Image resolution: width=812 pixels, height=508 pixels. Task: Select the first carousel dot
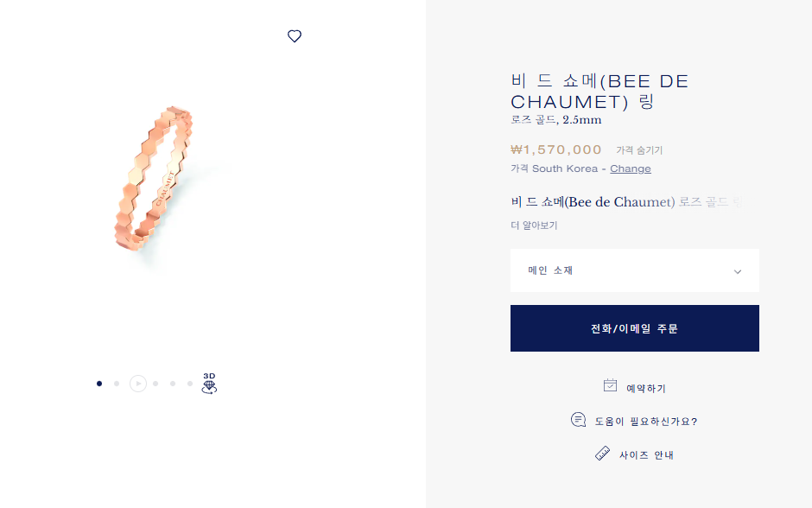click(x=99, y=384)
